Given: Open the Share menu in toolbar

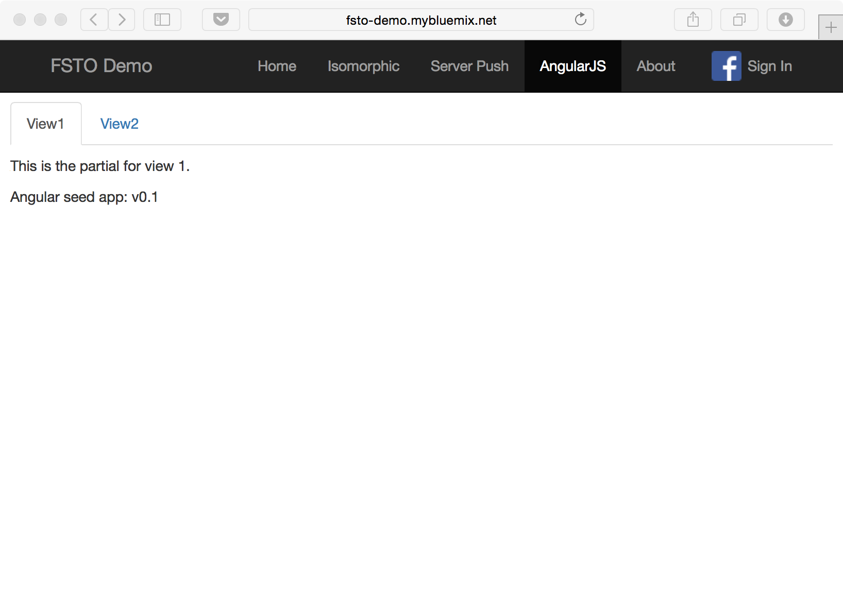Looking at the screenshot, I should [x=693, y=20].
